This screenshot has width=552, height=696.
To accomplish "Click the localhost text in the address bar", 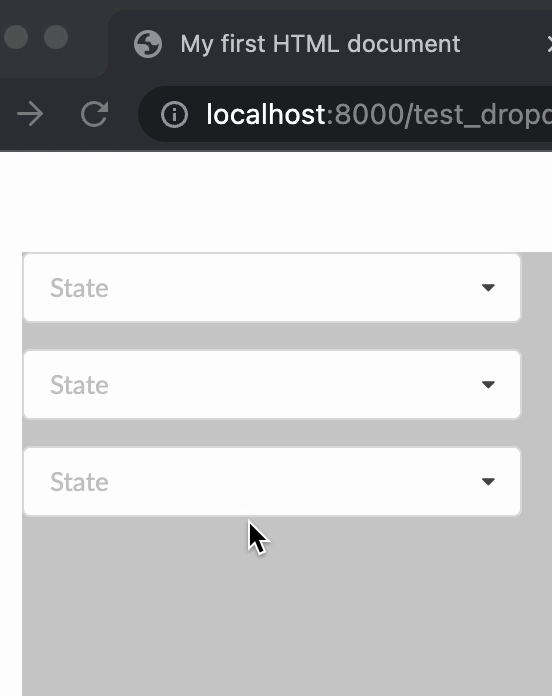I will (266, 115).
